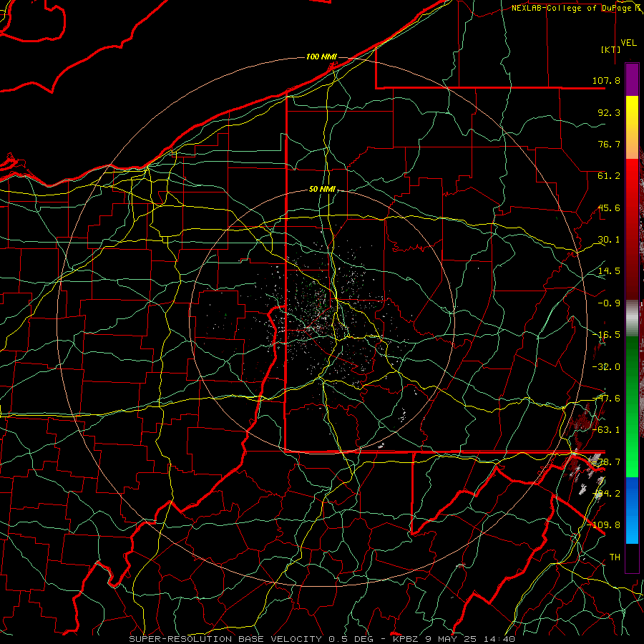644x644 pixels.
Task: Click the -32.0 legend value
Action: click(x=606, y=367)
